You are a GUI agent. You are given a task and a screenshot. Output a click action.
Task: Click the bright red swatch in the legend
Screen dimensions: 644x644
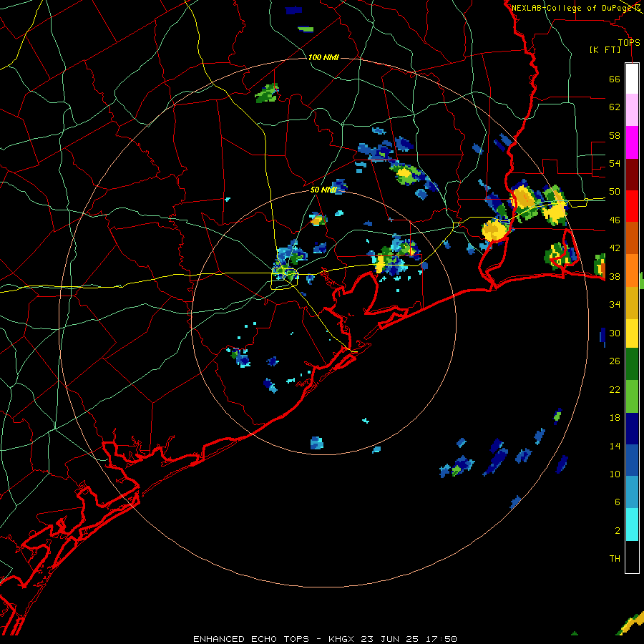pos(632,206)
